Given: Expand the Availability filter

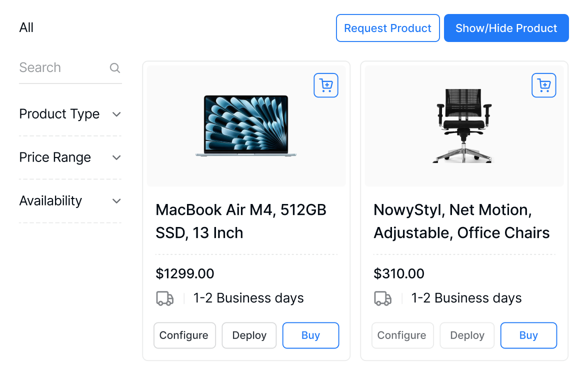Looking at the screenshot, I should point(70,201).
